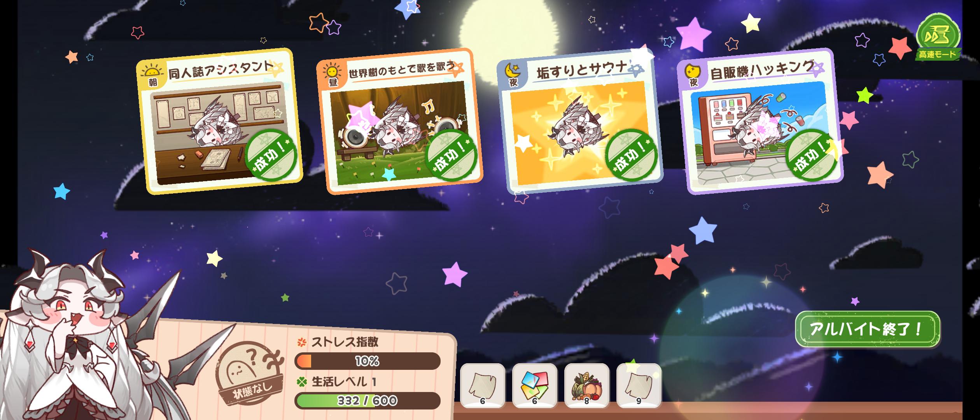
Task: Tap the 成功！ stamp on 同人誌アシスタント
Action: pos(271,155)
